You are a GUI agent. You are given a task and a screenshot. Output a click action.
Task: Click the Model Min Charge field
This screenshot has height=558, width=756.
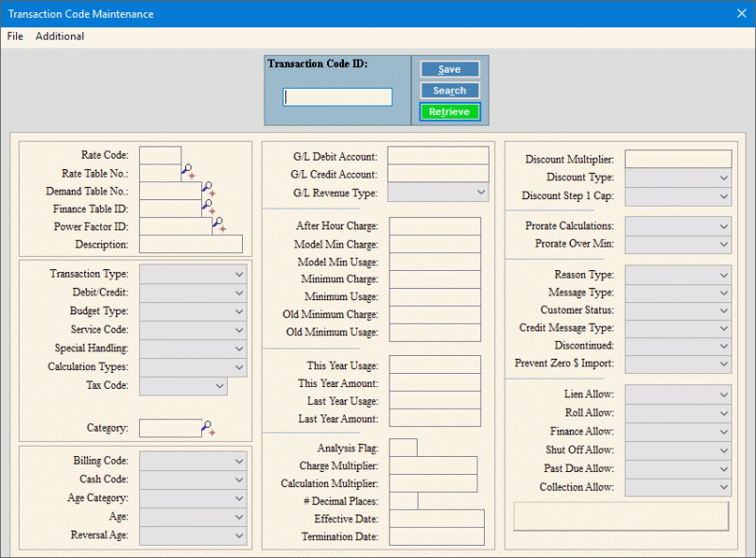click(x=435, y=245)
